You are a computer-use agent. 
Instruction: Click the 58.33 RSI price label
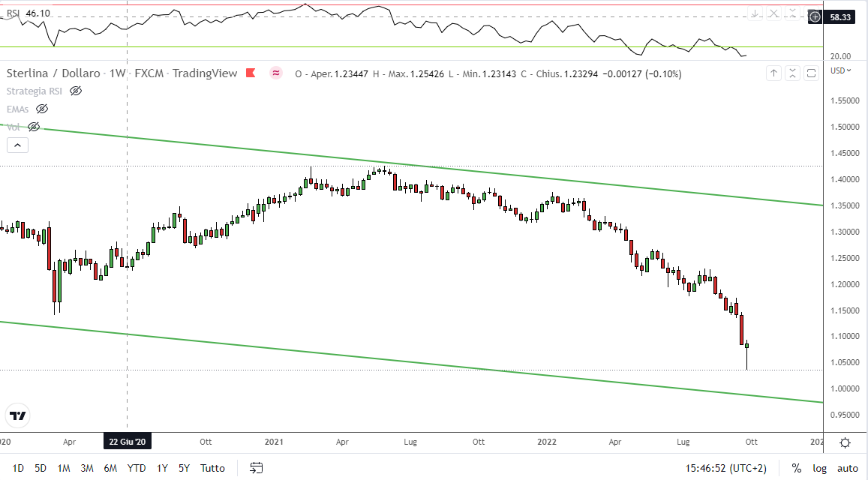point(839,17)
